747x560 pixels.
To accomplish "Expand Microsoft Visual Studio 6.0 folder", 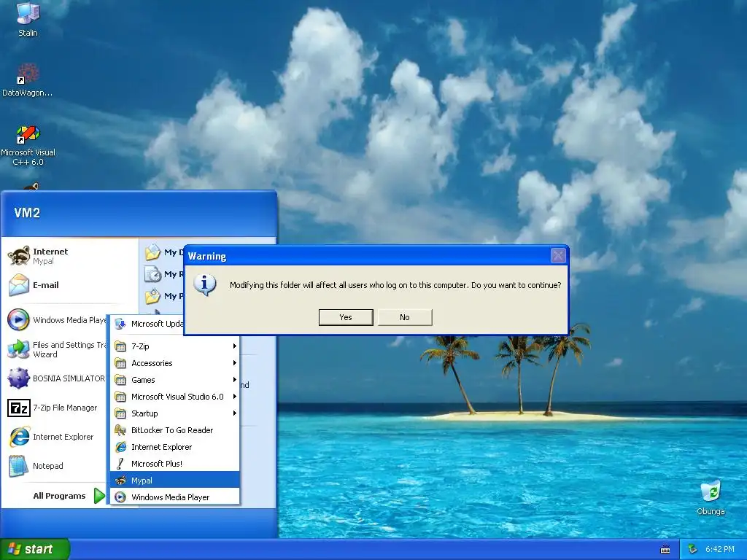I will (174, 396).
